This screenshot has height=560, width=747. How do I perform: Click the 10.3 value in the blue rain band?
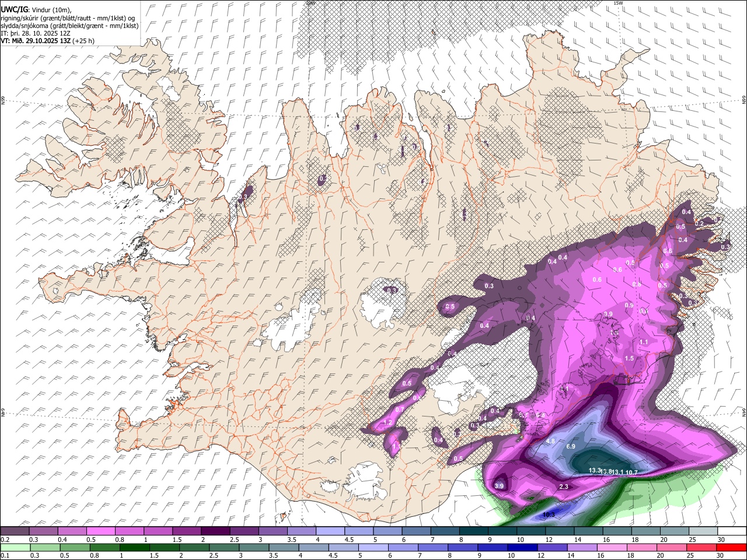549,514
